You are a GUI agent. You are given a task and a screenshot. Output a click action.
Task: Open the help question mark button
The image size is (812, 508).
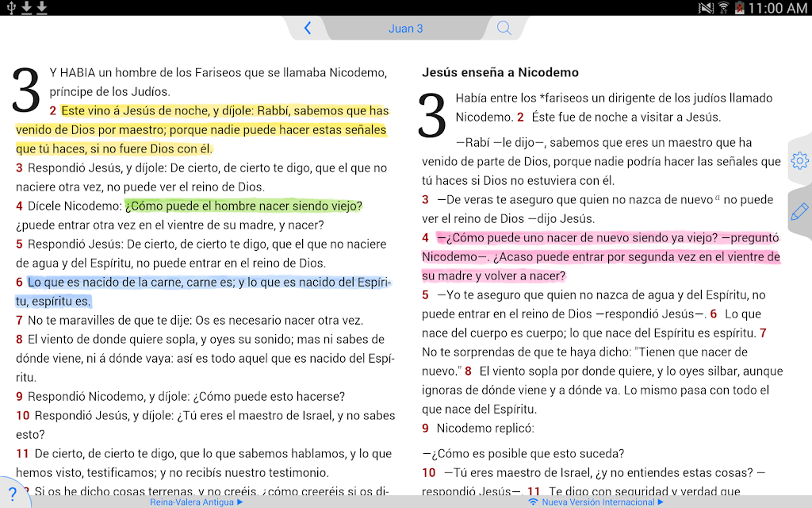click(x=13, y=494)
